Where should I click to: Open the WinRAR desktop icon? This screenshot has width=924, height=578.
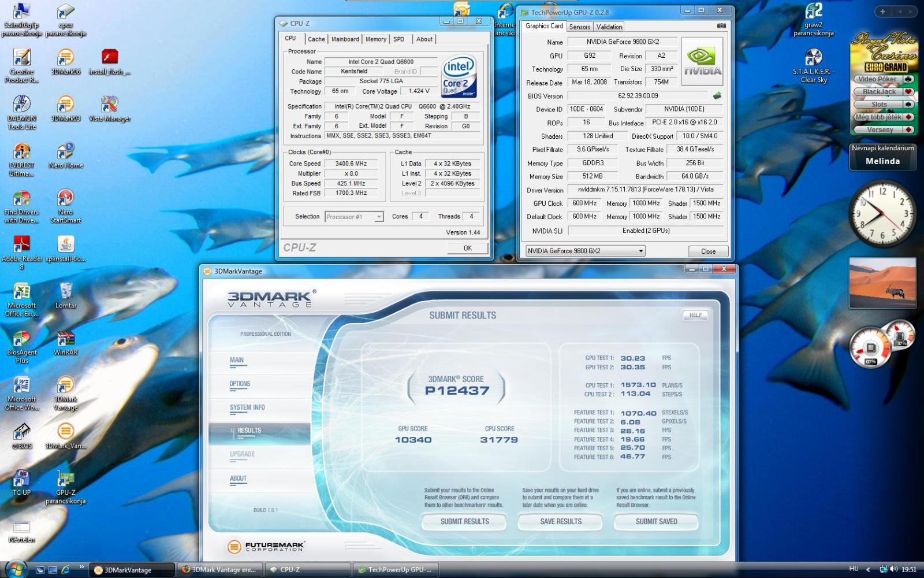pos(65,342)
